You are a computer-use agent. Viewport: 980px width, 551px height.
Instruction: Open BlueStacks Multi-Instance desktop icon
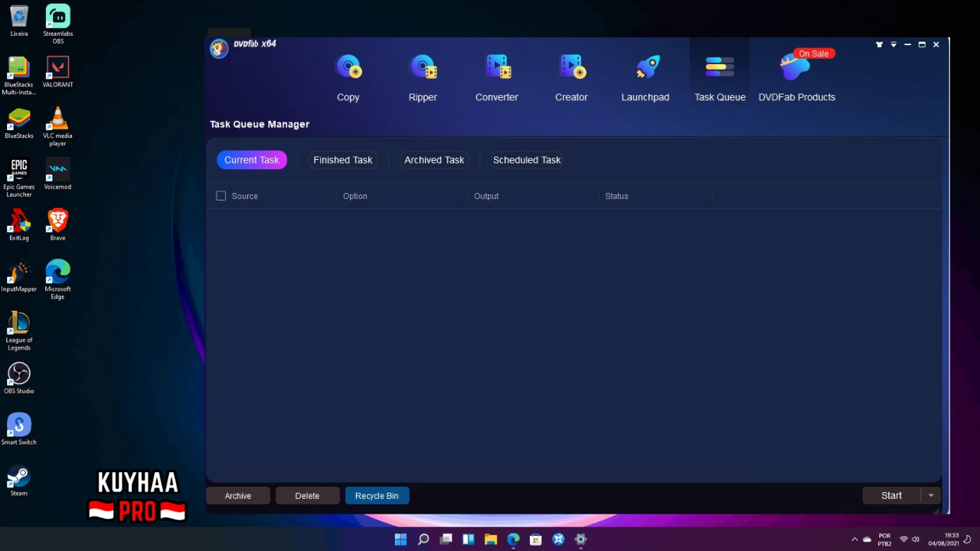pyautogui.click(x=19, y=76)
